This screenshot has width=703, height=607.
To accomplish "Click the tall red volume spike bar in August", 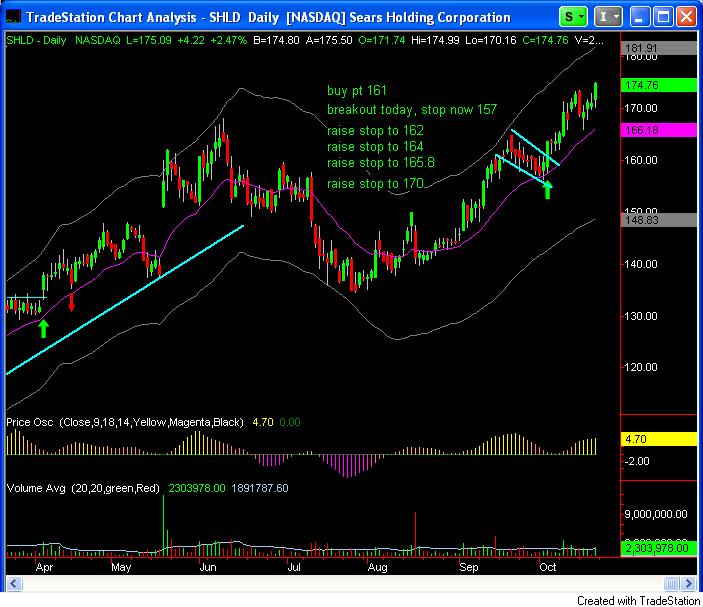I will (x=415, y=534).
